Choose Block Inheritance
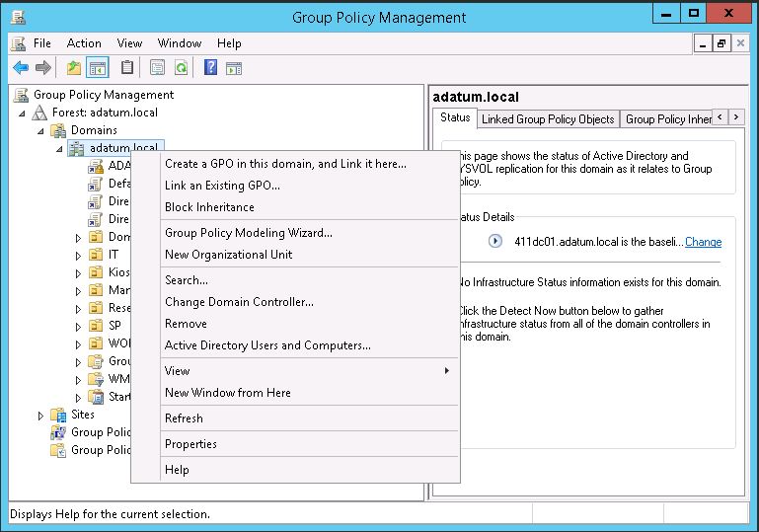This screenshot has height=532, width=759. click(x=310, y=207)
